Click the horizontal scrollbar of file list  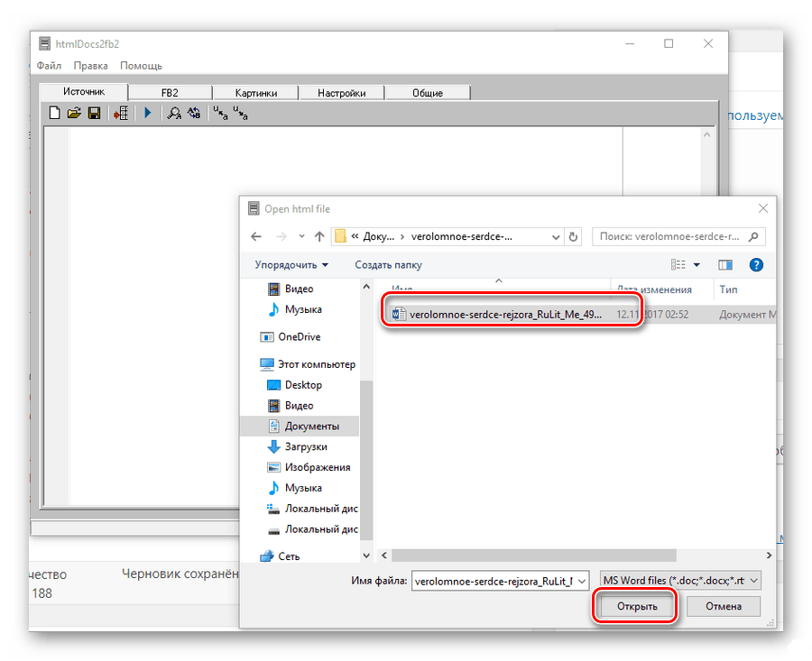(x=533, y=555)
